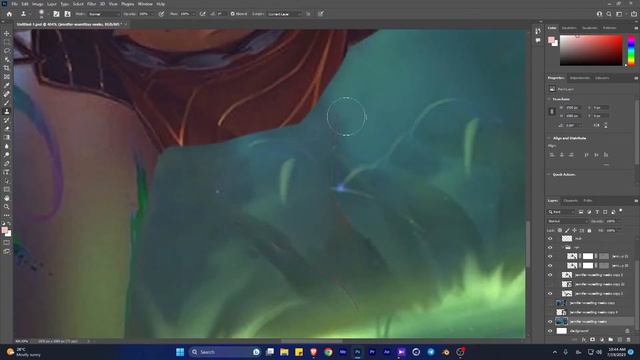The height and width of the screenshot is (360, 640).
Task: Open the Filter menu
Action: coord(91,4)
